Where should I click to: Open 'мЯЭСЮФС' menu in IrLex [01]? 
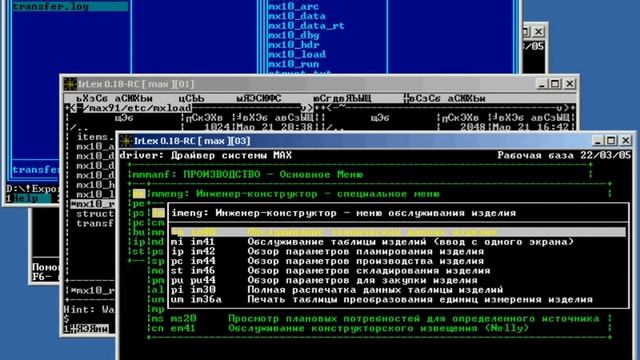point(259,98)
